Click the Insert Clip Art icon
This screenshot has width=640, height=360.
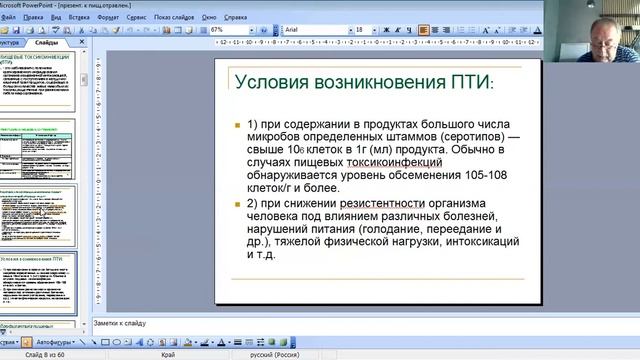[x=162, y=342]
